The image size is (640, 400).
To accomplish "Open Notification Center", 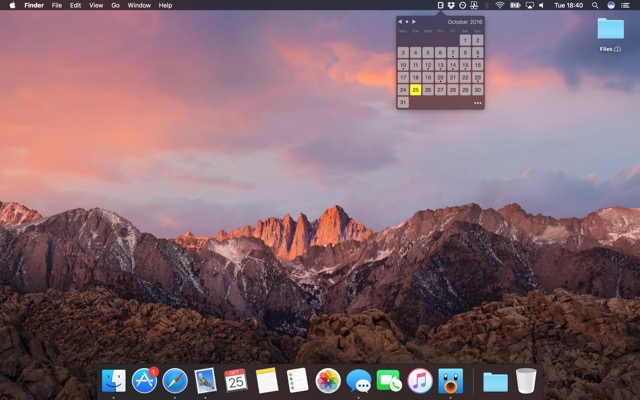I will click(x=625, y=5).
